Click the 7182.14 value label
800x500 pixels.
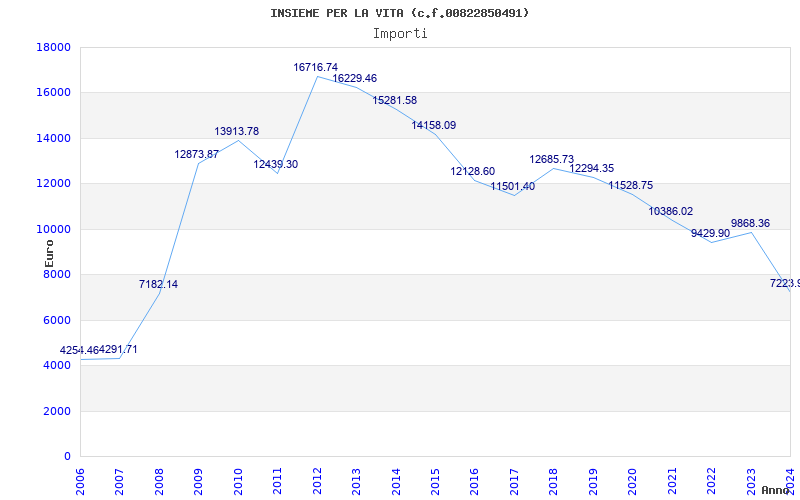pos(158,284)
